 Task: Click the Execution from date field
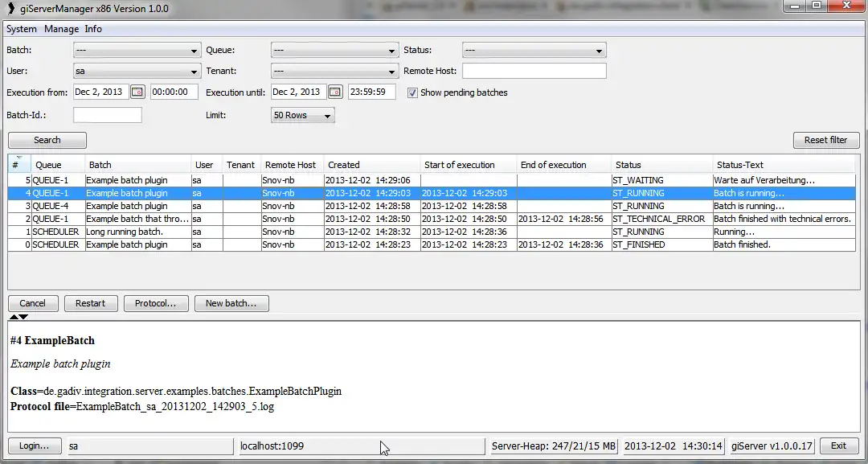pyautogui.click(x=100, y=92)
